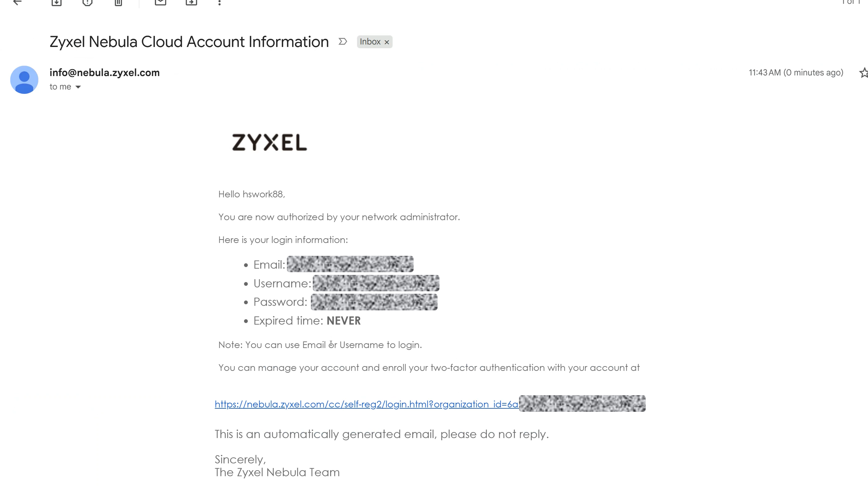Toggle the importance marker beside subject
Viewport: 868px width, 489px height.
[343, 41]
